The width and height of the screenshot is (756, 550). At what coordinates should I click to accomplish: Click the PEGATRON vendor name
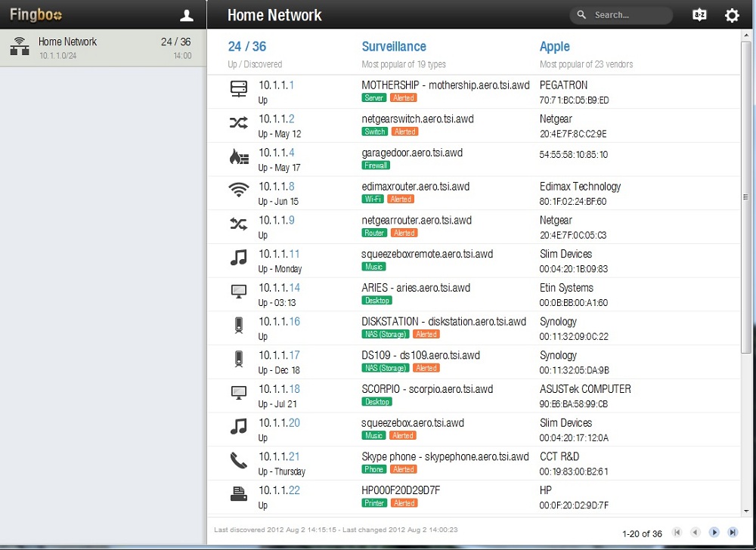(x=564, y=85)
